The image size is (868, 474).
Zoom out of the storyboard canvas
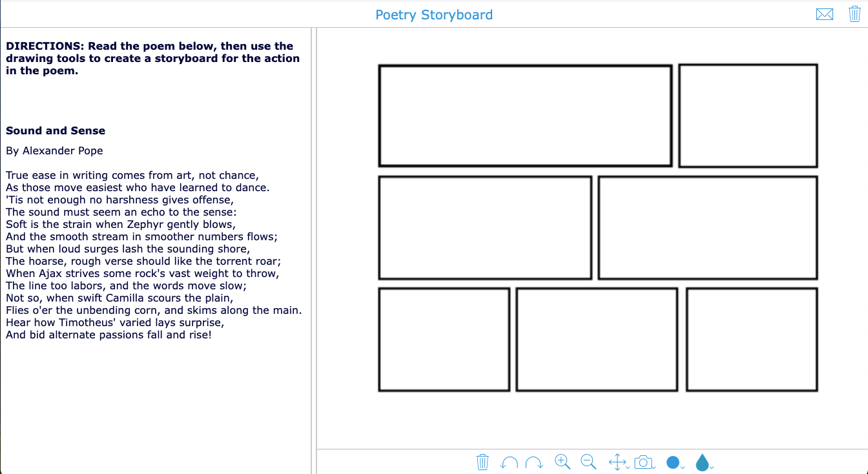(x=588, y=462)
